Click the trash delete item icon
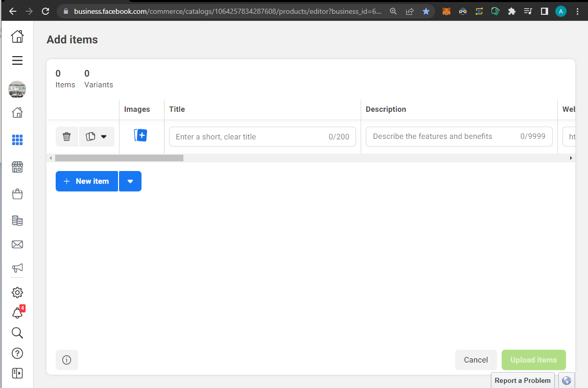 pyautogui.click(x=66, y=137)
